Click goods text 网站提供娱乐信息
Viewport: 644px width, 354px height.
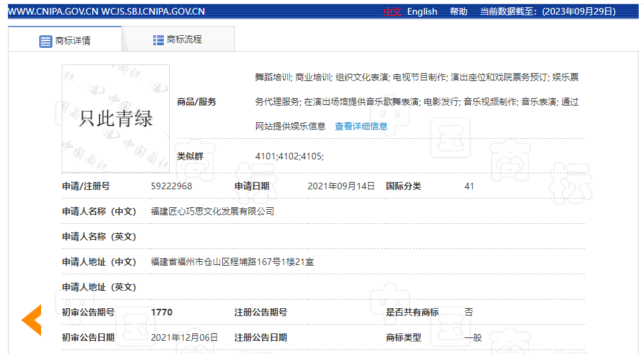290,126
